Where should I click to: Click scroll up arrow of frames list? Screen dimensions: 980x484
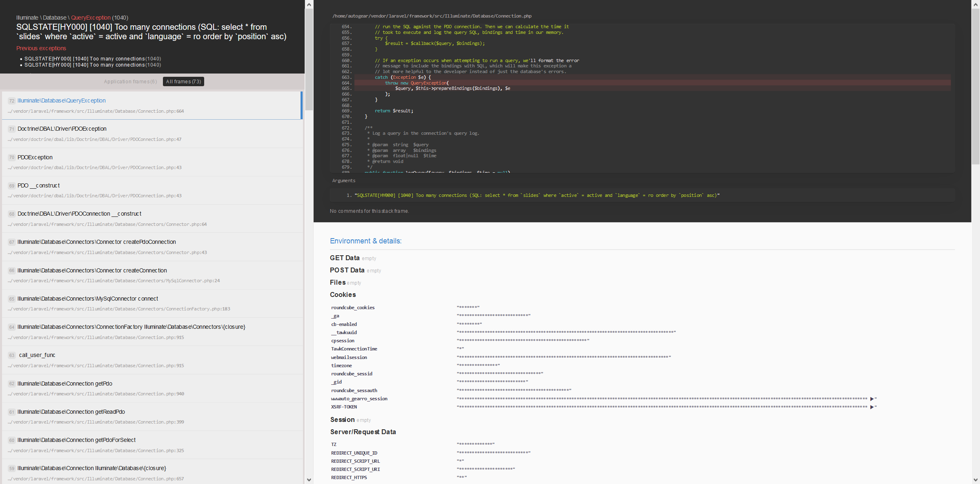click(309, 4)
